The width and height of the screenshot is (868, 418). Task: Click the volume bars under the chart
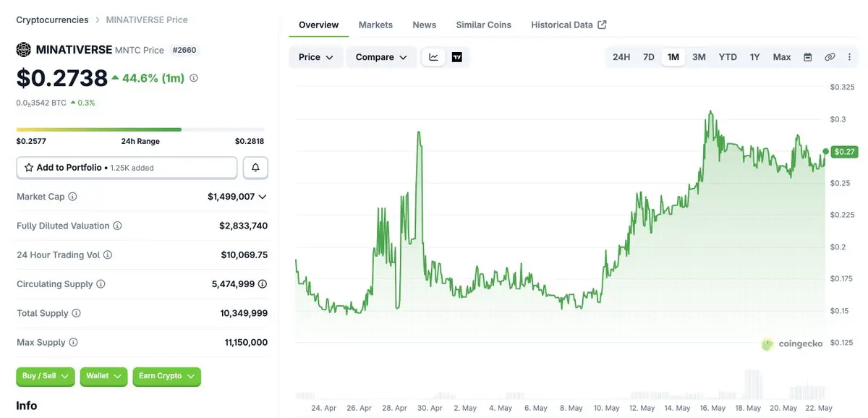click(561, 385)
